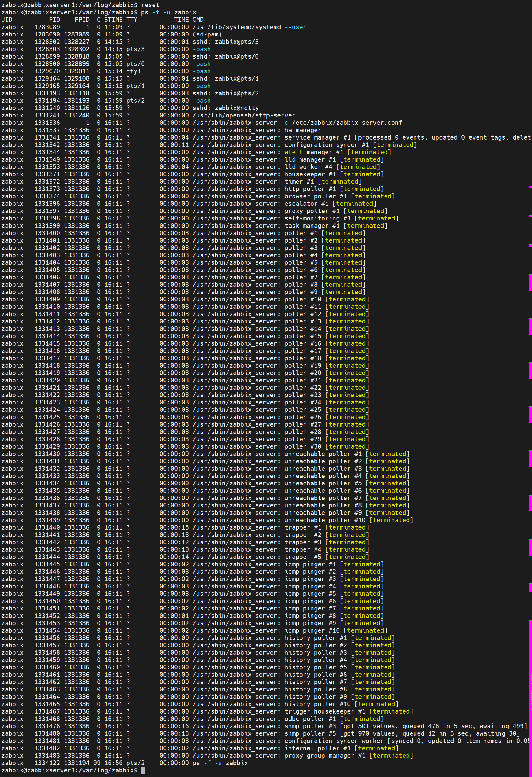Click the 'sshd: zabbix@notty' process entry
532x777 pixels.
coord(225,108)
